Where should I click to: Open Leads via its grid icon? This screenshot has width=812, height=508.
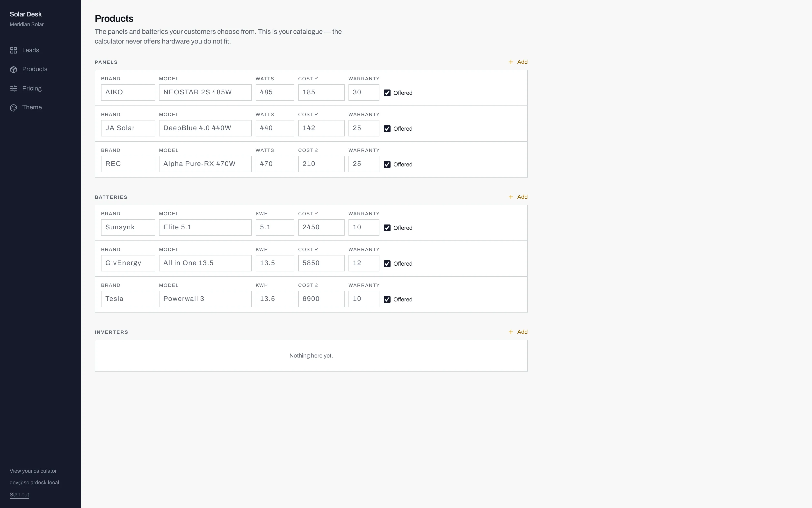pos(14,50)
